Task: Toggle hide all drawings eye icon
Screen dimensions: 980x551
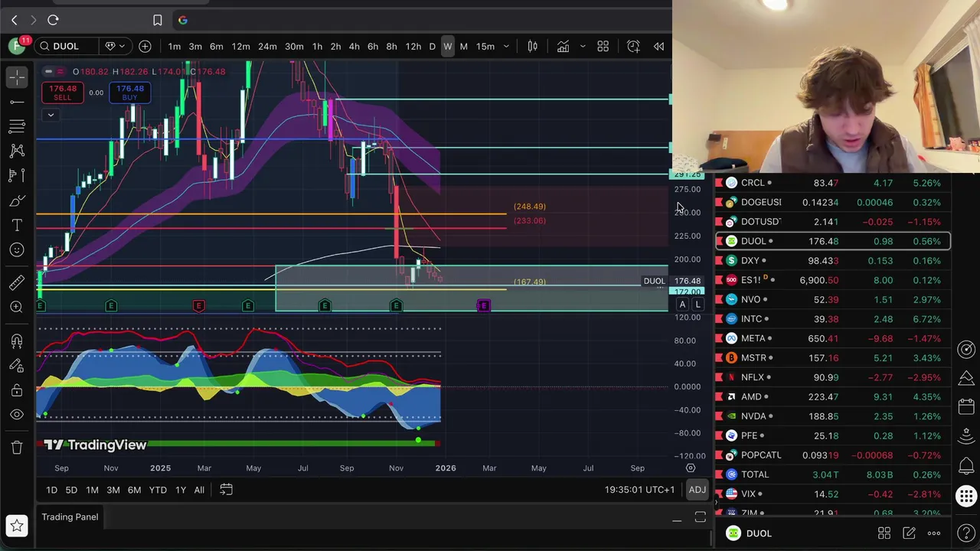Action: click(x=17, y=415)
